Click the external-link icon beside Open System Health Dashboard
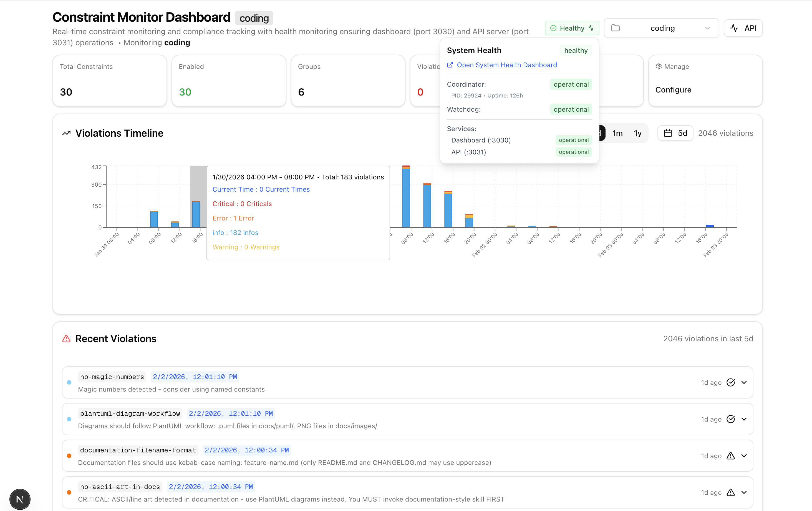812x511 pixels. tap(450, 65)
